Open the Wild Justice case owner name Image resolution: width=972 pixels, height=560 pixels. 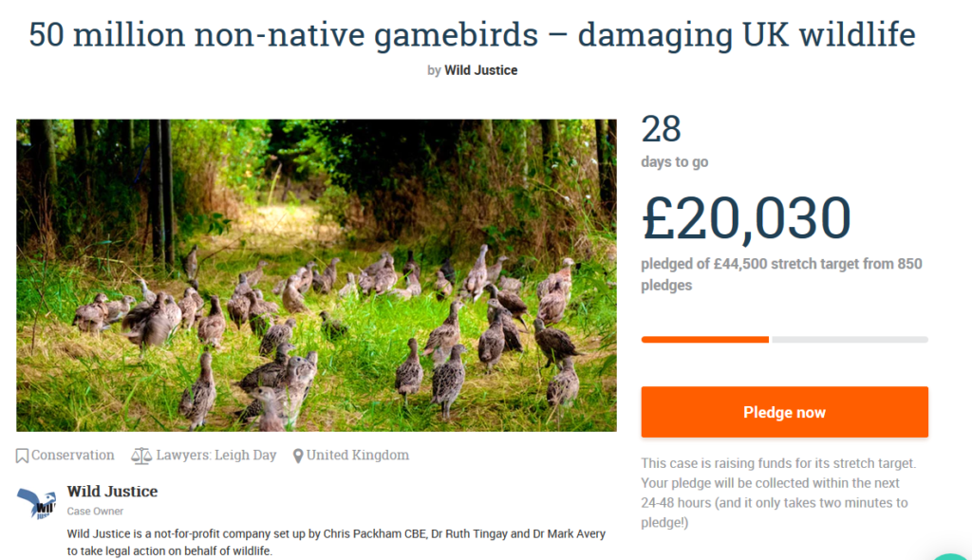click(x=112, y=492)
